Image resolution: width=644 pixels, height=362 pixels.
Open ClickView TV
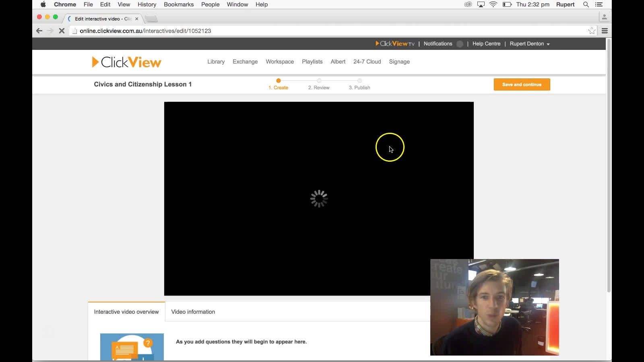point(394,44)
